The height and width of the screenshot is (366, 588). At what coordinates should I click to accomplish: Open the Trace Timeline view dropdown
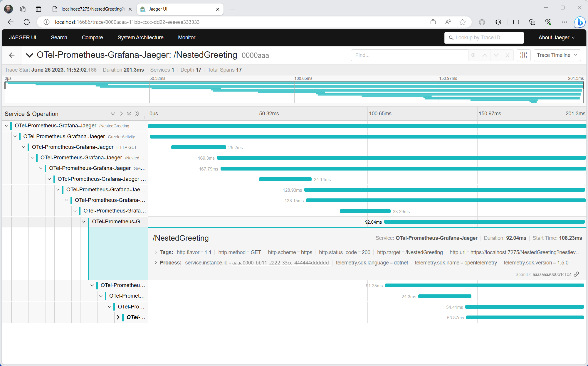(x=557, y=55)
